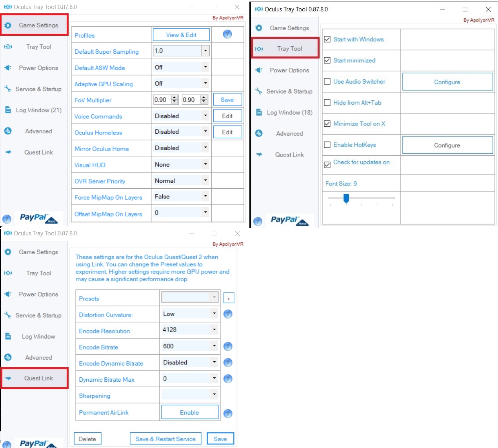
Task: Click the Quest Link arrow icon in the top-right window
Action: pyautogui.click(x=259, y=155)
